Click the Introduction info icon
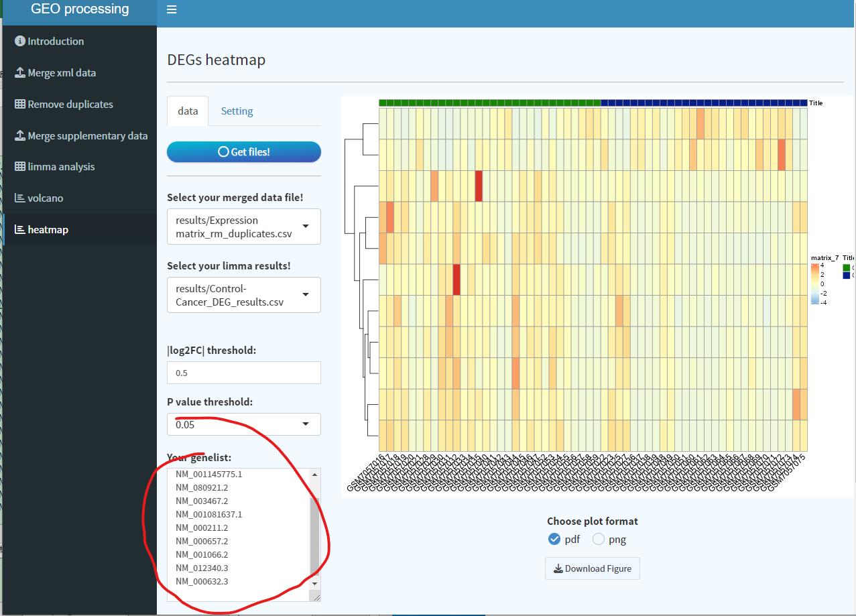Viewport: 856px width, 616px height. pyautogui.click(x=19, y=42)
